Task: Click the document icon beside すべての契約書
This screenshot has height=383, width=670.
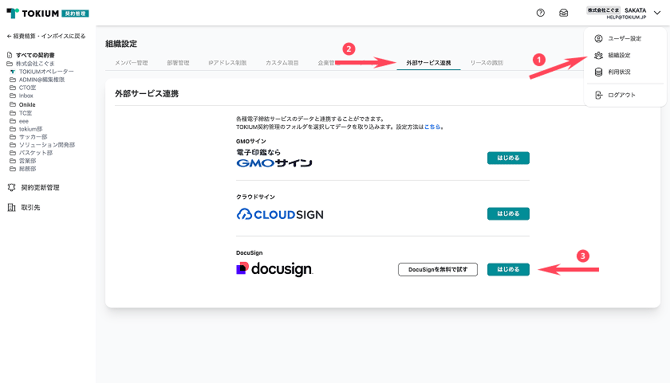Action: click(9, 55)
